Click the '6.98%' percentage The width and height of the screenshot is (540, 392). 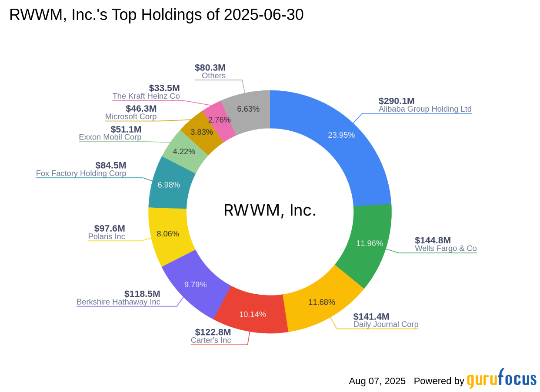click(x=169, y=185)
